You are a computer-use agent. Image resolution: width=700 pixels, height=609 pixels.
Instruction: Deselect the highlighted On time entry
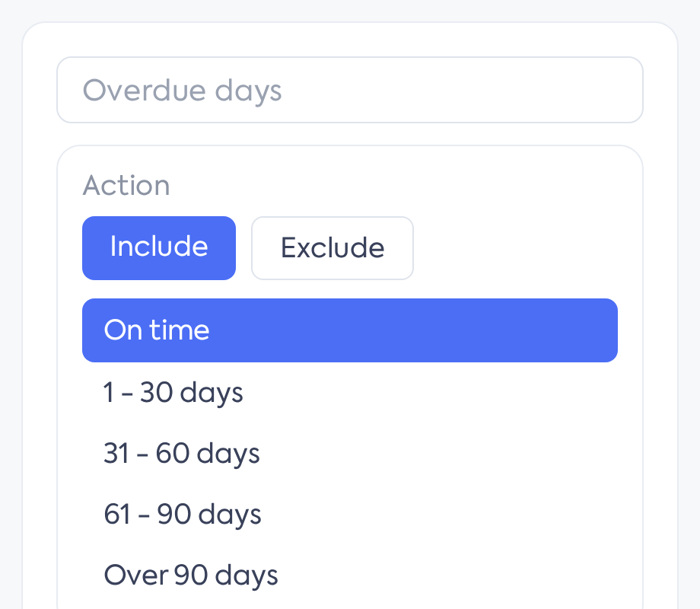pyautogui.click(x=349, y=330)
